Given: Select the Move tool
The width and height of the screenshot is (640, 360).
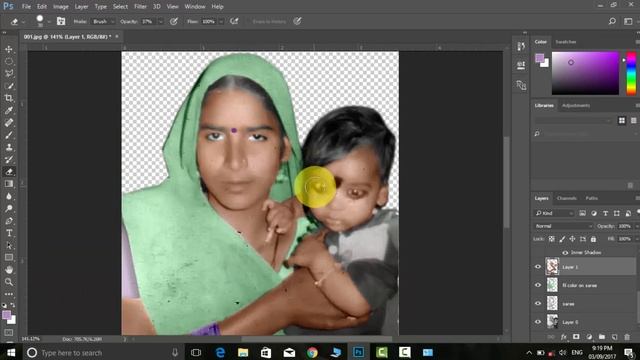Looking at the screenshot, I should [x=9, y=49].
